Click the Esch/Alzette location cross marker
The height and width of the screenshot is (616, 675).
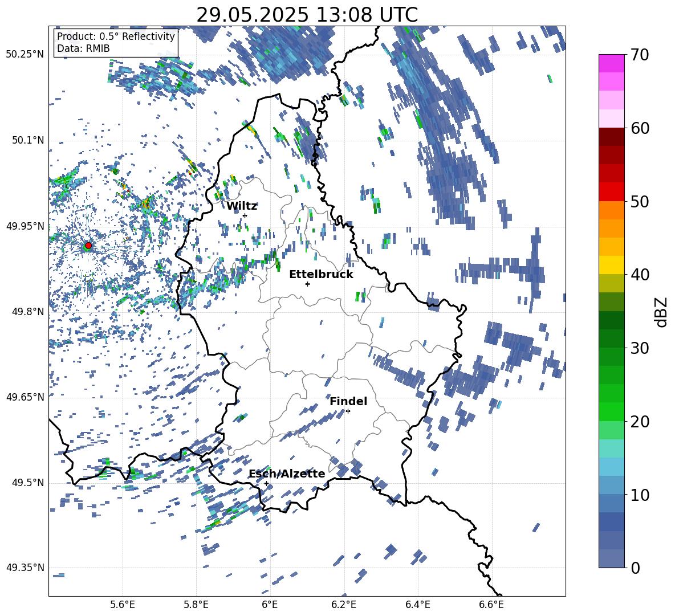[x=266, y=483]
